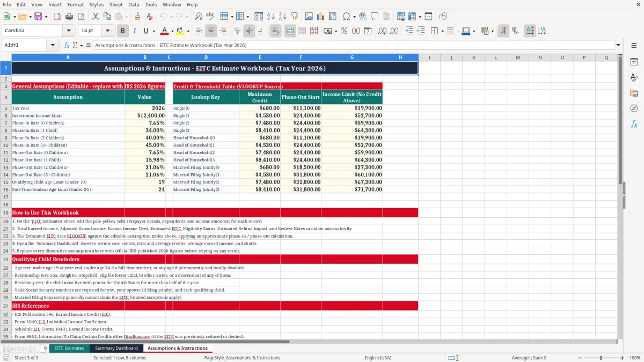The width and height of the screenshot is (644, 362).
Task: Open the Font Name dropdown
Action: pyautogui.click(x=69, y=31)
